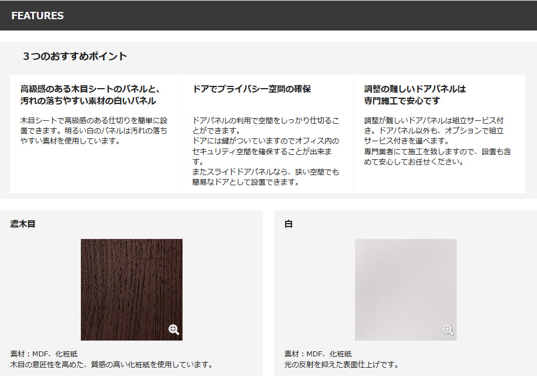Open the dark wood grain sample image
Viewport: 537px width, 392px height.
tap(132, 290)
